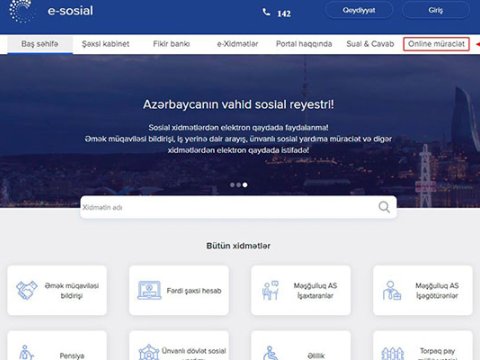
Task: Click the Azərbaycanın vahid sosial reyestri headline
Action: click(x=238, y=105)
